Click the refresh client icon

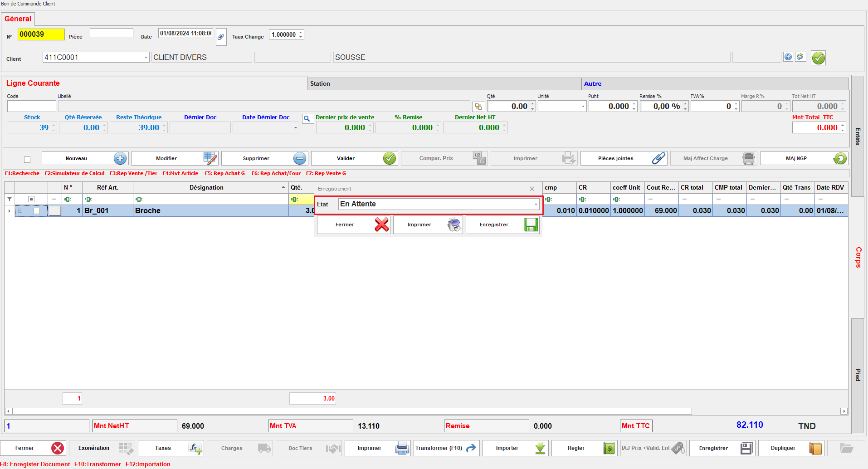[x=800, y=57]
